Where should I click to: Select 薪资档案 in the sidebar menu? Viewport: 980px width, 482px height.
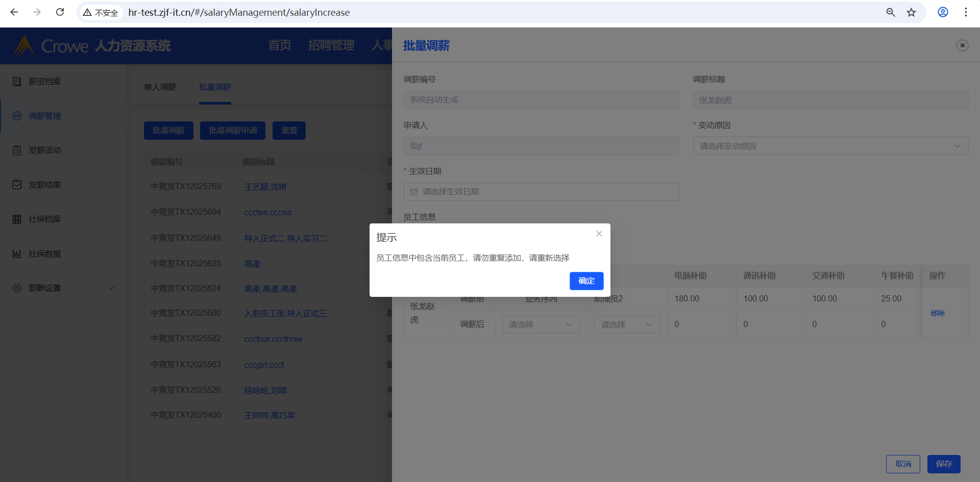point(44,82)
